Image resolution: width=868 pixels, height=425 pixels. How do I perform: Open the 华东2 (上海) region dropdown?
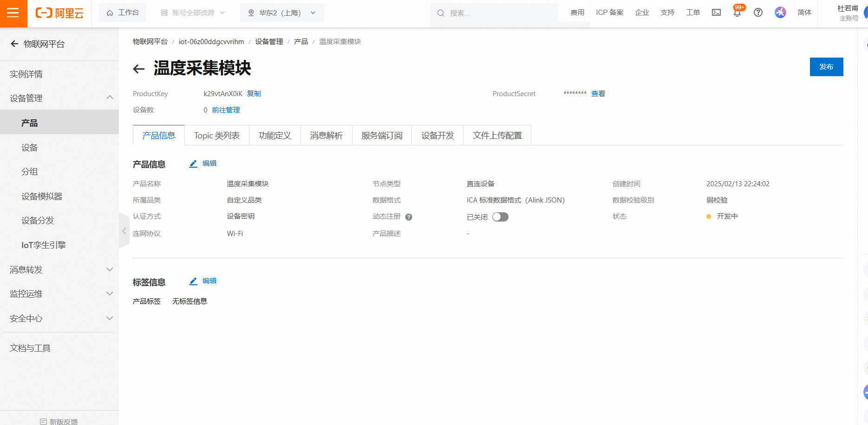click(282, 13)
